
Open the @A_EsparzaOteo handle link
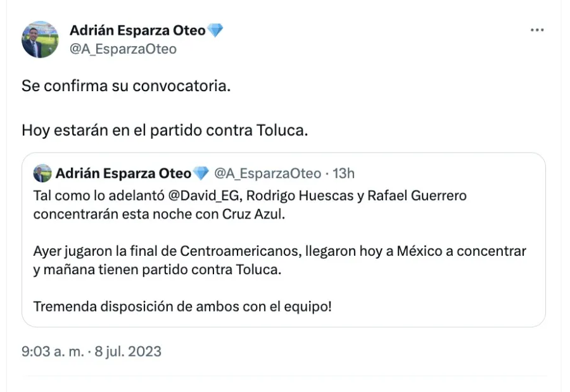[x=123, y=49]
